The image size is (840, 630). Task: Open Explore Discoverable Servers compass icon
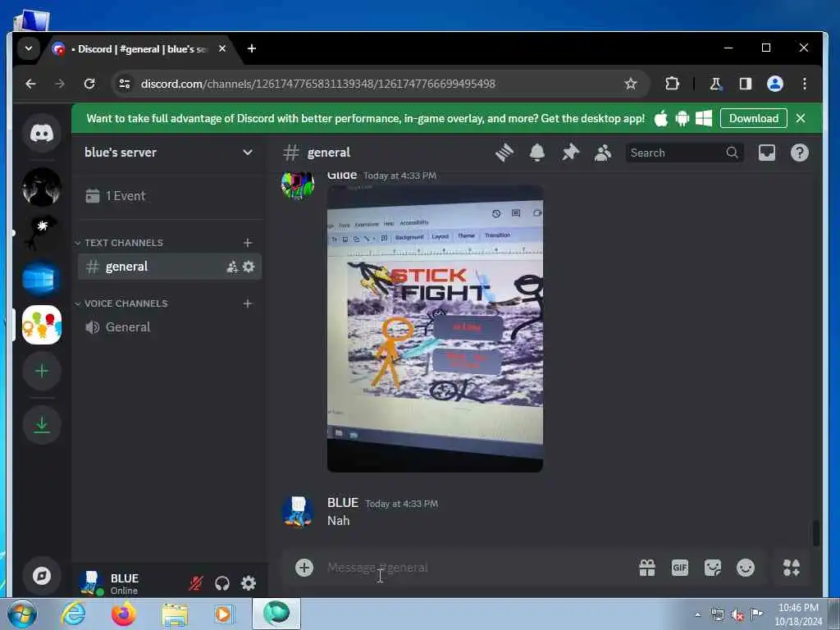click(x=42, y=576)
